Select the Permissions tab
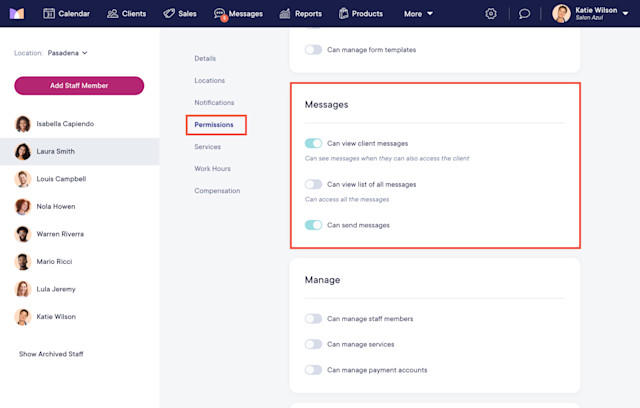Screen dimensions: 640x408 [x=214, y=125]
